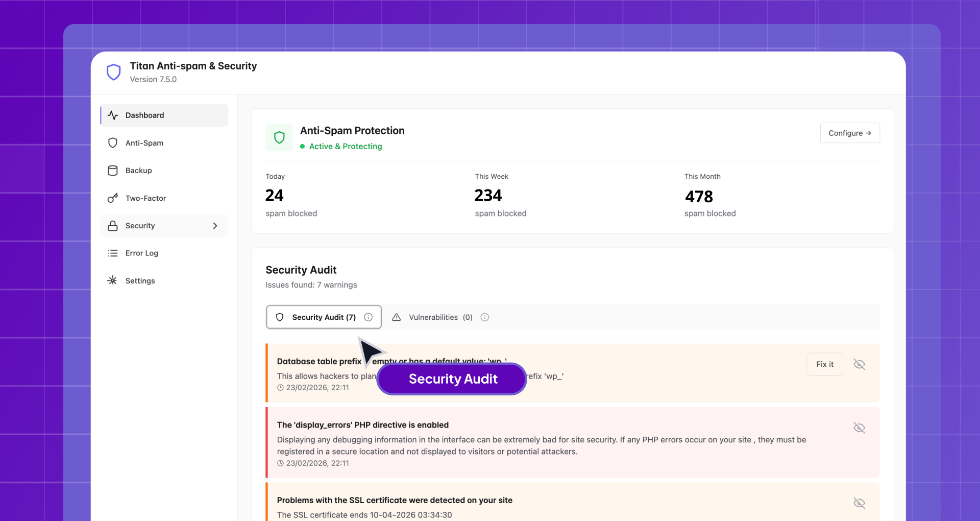Click the Dashboard pulse icon in sidebar
The height and width of the screenshot is (521, 980).
coord(113,115)
